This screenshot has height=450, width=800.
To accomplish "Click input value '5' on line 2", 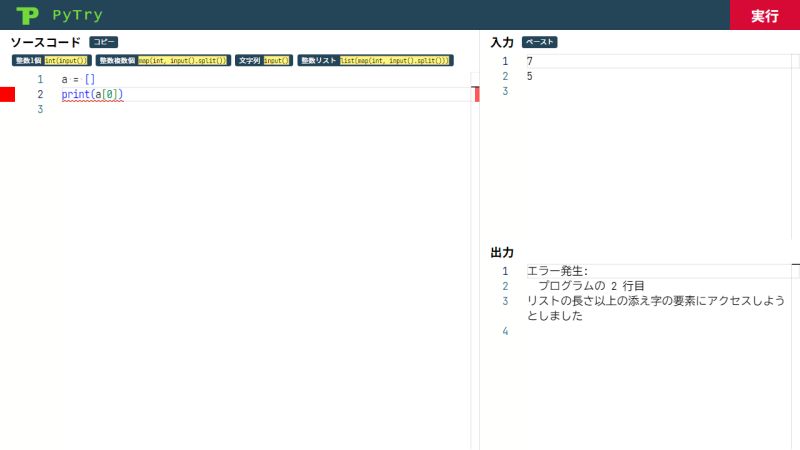I will coord(530,76).
